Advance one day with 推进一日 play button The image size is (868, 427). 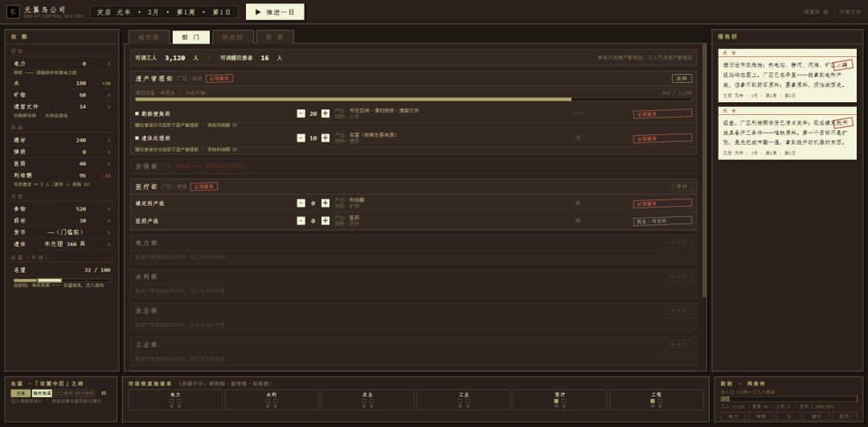275,11
